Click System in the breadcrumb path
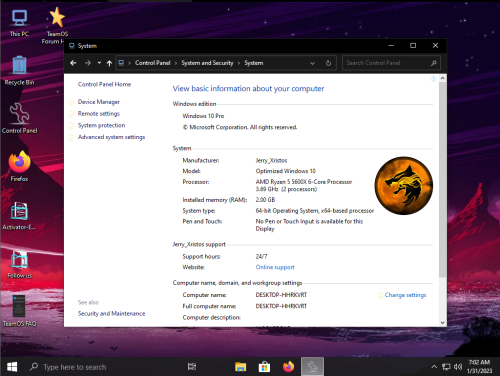 pyautogui.click(x=254, y=63)
